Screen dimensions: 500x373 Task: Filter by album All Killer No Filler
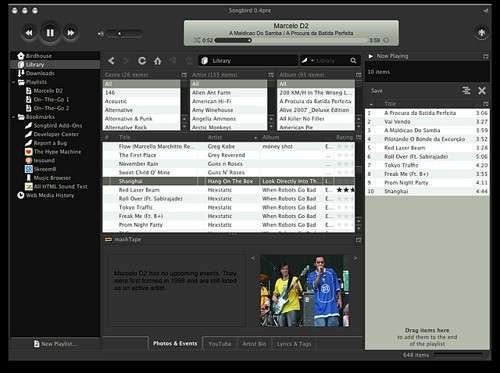point(316,119)
